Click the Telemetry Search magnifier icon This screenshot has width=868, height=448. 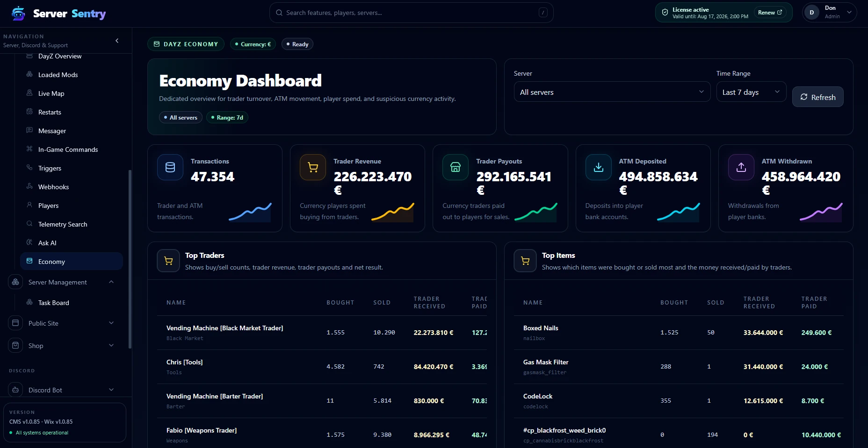point(29,224)
